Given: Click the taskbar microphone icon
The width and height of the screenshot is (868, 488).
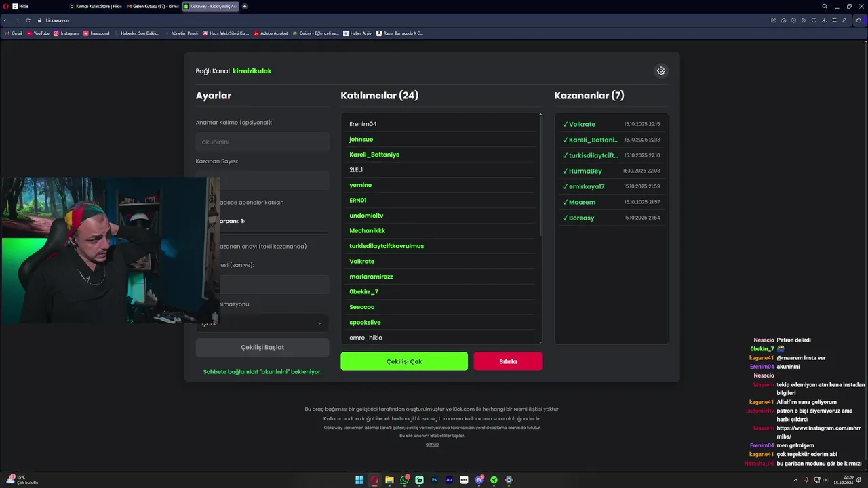Looking at the screenshot, I should click(x=806, y=480).
